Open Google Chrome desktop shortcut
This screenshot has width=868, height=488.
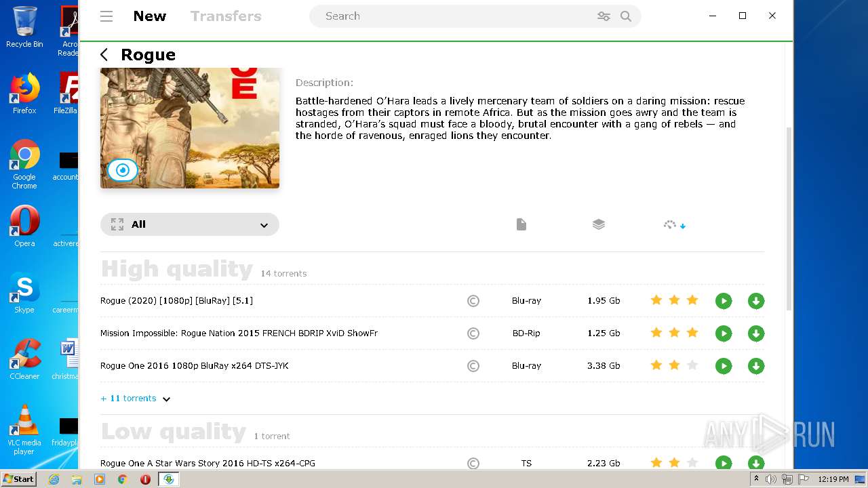pyautogui.click(x=24, y=165)
